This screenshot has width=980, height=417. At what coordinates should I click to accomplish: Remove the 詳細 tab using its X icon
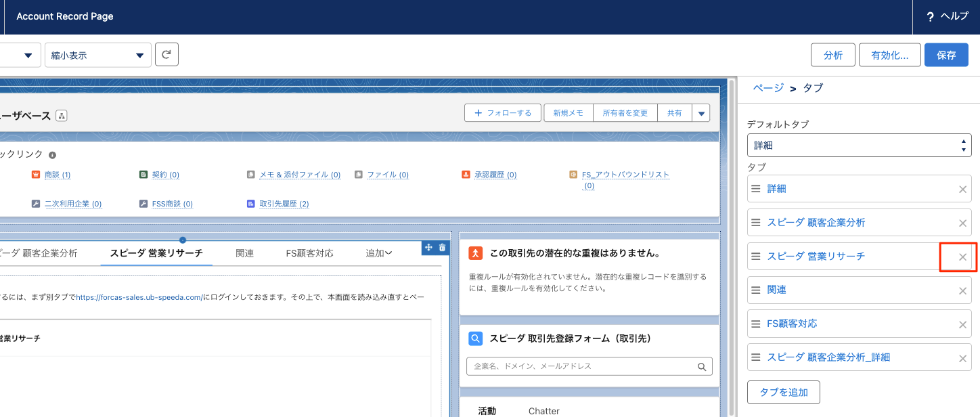click(x=962, y=190)
